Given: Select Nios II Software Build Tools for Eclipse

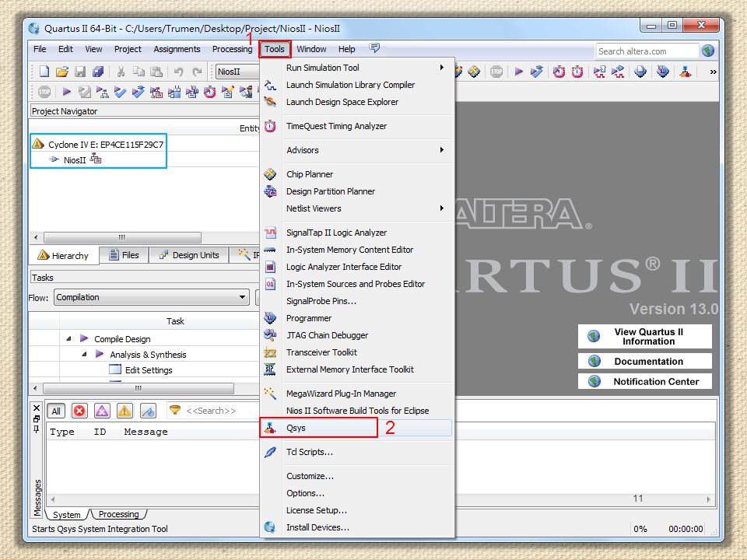Looking at the screenshot, I should point(356,411).
